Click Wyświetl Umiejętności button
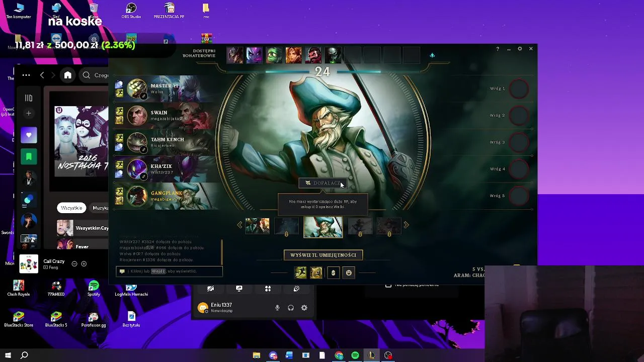This screenshot has height=362, width=644. (323, 255)
